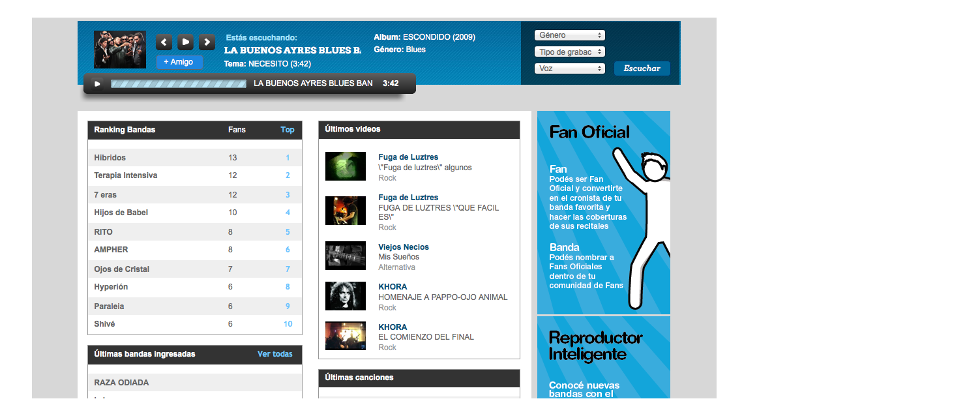Click Fuga de Luztres link above algunos video
This screenshot has height=416, width=980.
coord(408,157)
